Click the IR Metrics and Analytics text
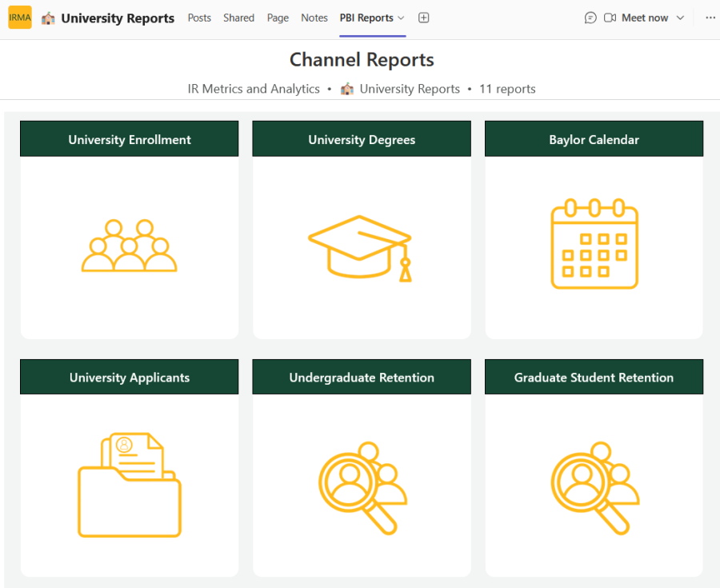Viewport: 720px width, 588px height. (254, 89)
